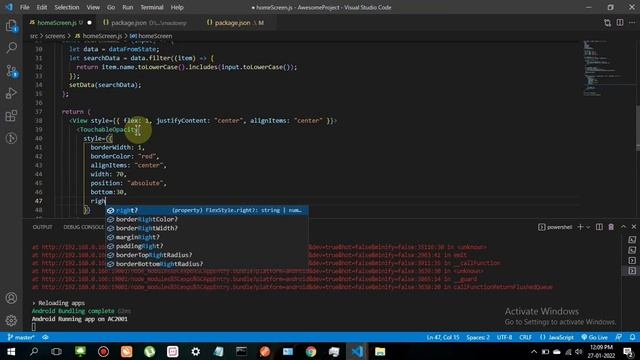640x360 pixels.
Task: Open the Source Control view
Action: tap(11, 71)
